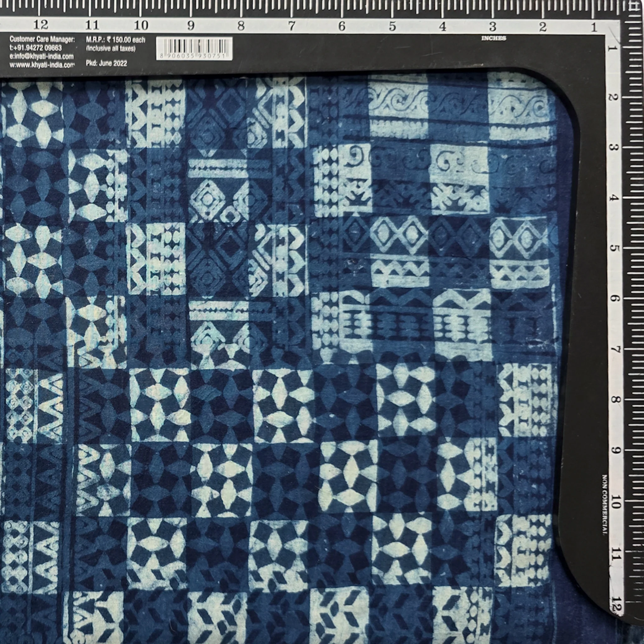
Task: Select the customer care phone number
Action: pos(36,48)
